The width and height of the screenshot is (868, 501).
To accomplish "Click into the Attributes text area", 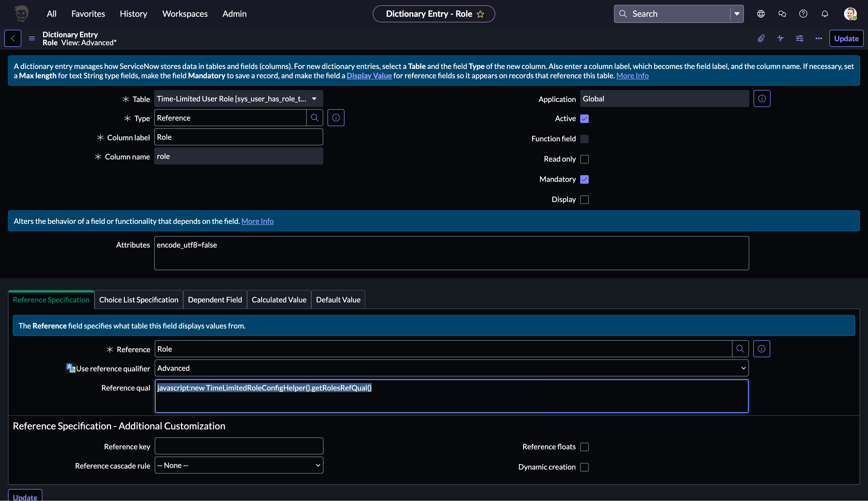I will pyautogui.click(x=451, y=253).
